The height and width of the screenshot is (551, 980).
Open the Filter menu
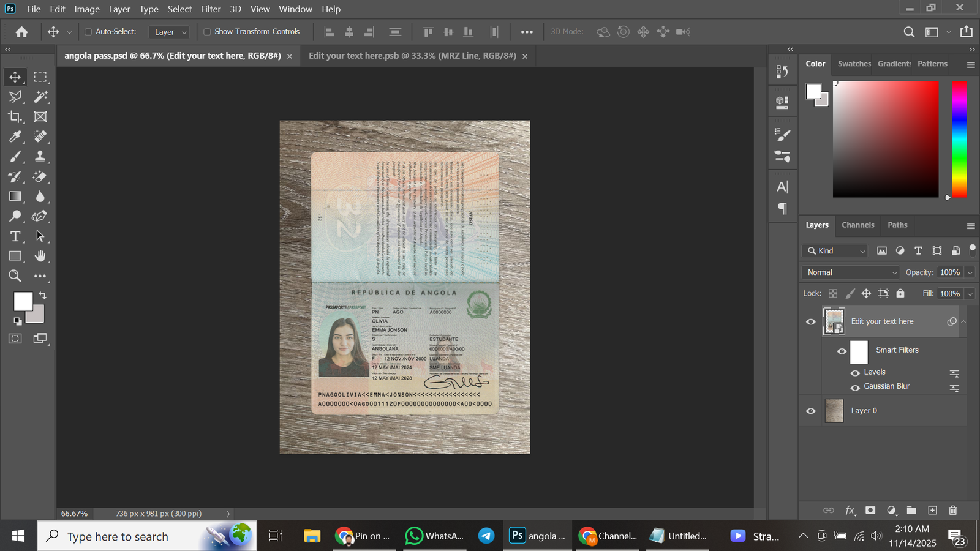tap(210, 9)
